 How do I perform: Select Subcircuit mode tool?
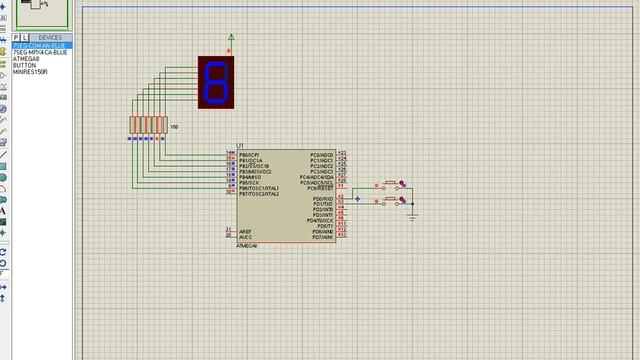coord(3,51)
